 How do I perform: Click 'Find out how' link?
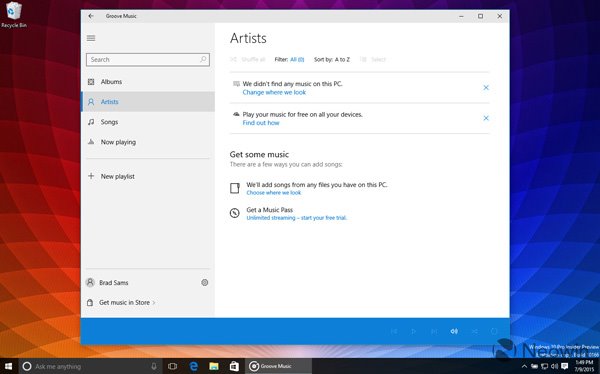(261, 123)
